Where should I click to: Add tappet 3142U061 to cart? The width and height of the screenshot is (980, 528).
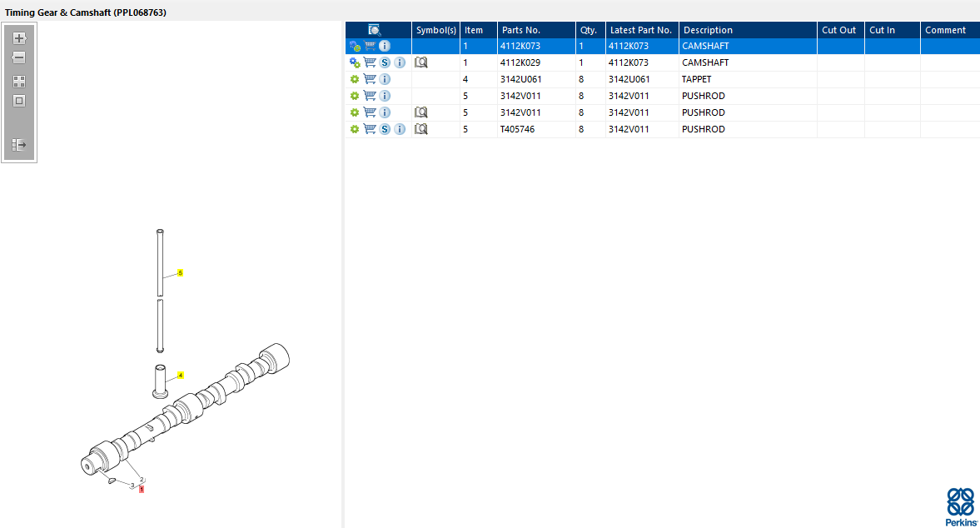click(x=370, y=79)
